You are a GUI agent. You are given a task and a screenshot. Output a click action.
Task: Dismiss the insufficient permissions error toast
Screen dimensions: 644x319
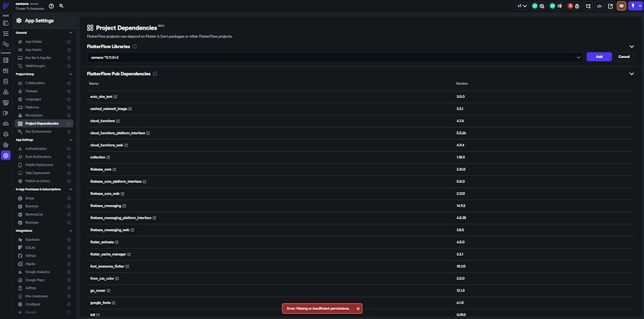(358, 308)
